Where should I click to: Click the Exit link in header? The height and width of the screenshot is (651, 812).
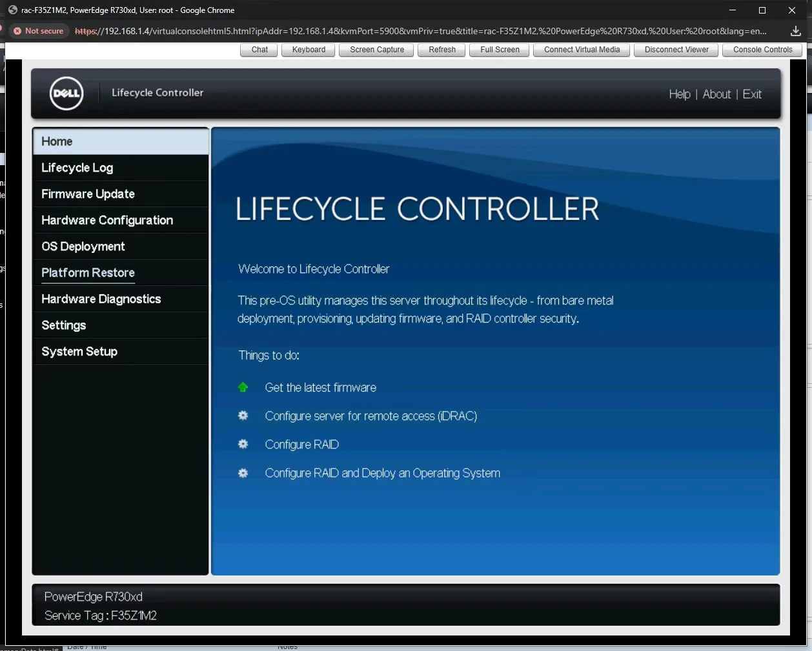(752, 94)
